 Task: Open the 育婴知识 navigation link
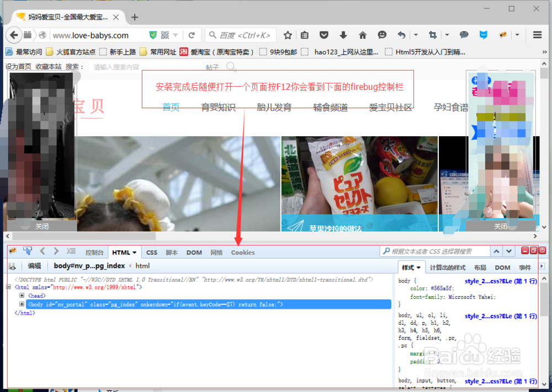(218, 107)
